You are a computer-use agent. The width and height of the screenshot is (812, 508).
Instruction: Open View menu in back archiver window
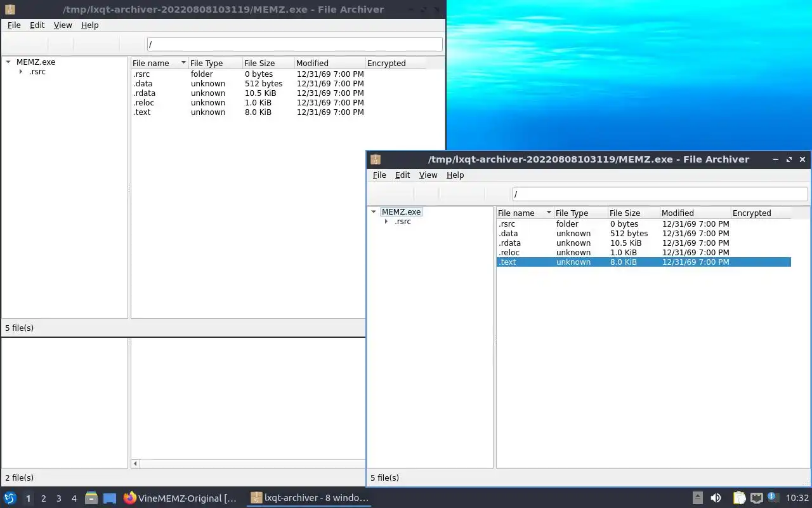(x=63, y=25)
